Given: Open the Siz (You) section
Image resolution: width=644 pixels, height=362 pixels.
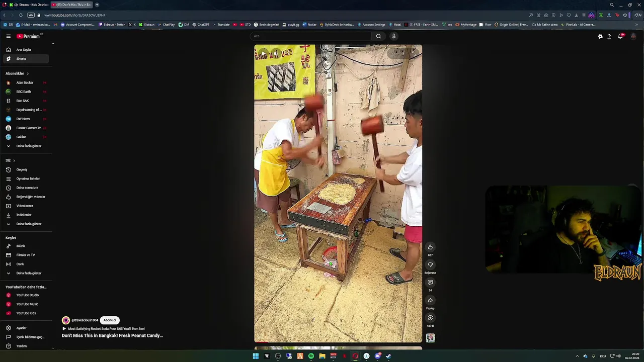Looking at the screenshot, I should pos(10,160).
